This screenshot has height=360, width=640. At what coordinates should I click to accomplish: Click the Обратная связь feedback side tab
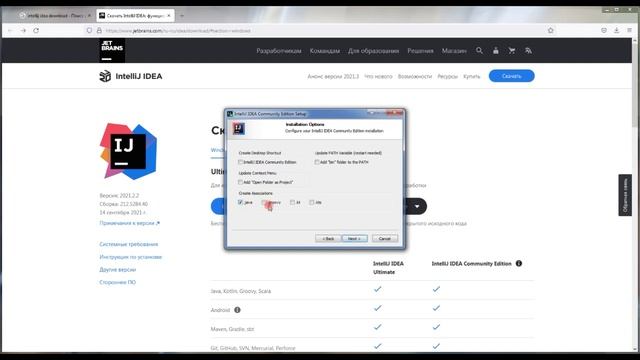pos(625,195)
